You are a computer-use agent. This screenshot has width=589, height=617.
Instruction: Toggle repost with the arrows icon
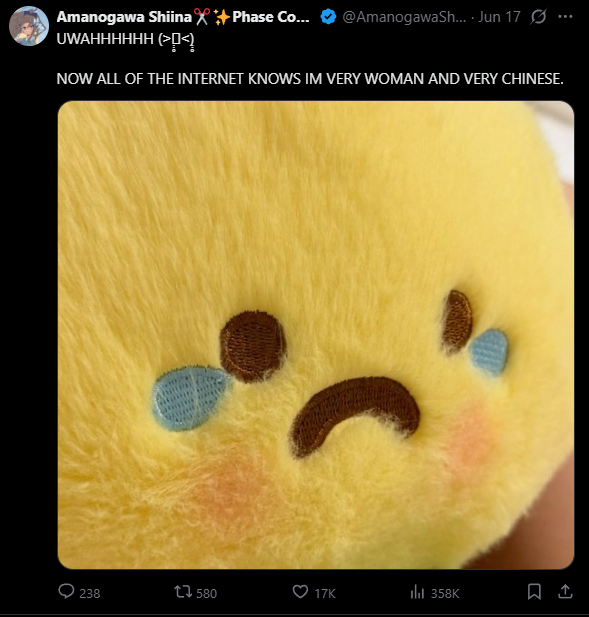(x=183, y=591)
